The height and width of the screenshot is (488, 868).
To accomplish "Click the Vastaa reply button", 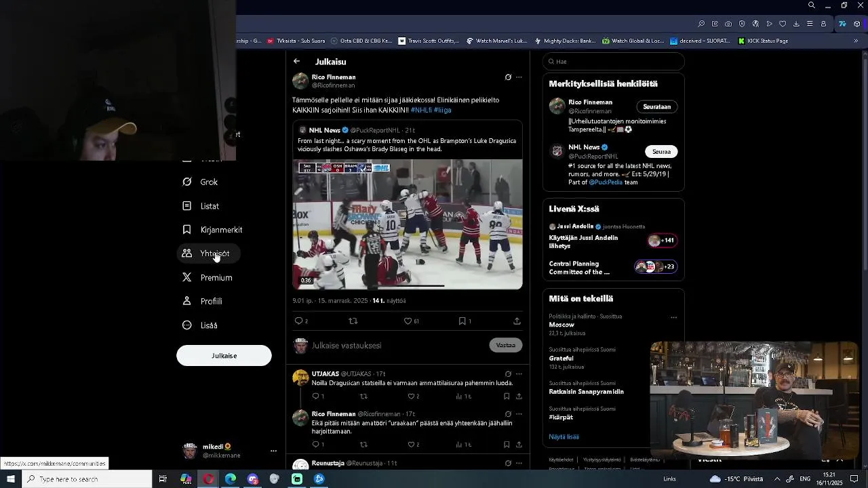I will (506, 345).
